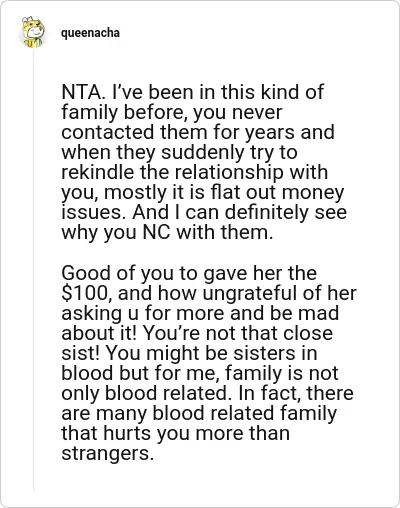
Task: Click the line "why you NC with them."
Action: pos(167,233)
